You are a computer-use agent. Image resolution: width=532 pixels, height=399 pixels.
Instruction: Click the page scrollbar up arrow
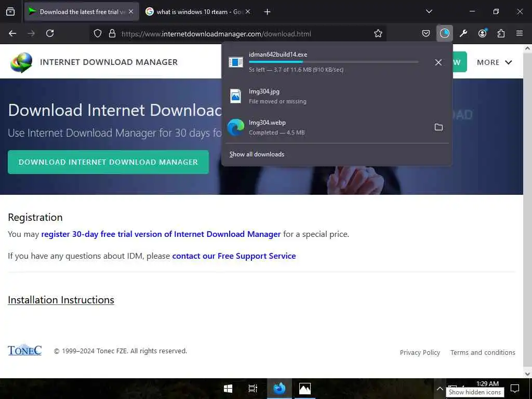[527, 48]
